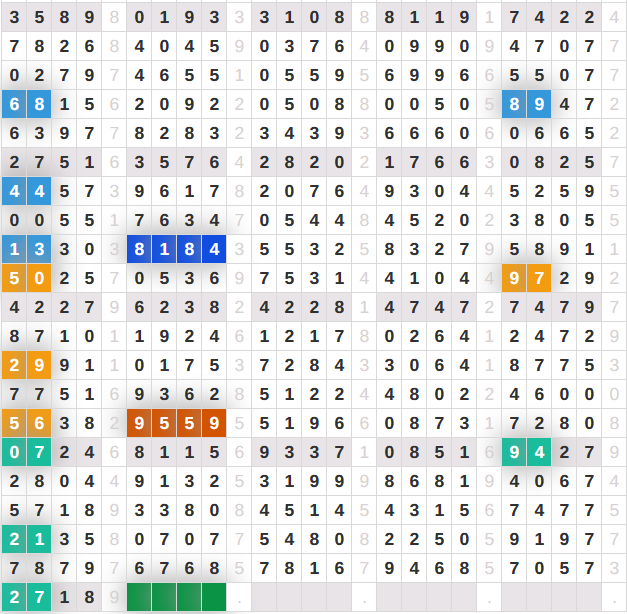Click the orange cell showing 6
627x614 pixels.
tap(39, 424)
